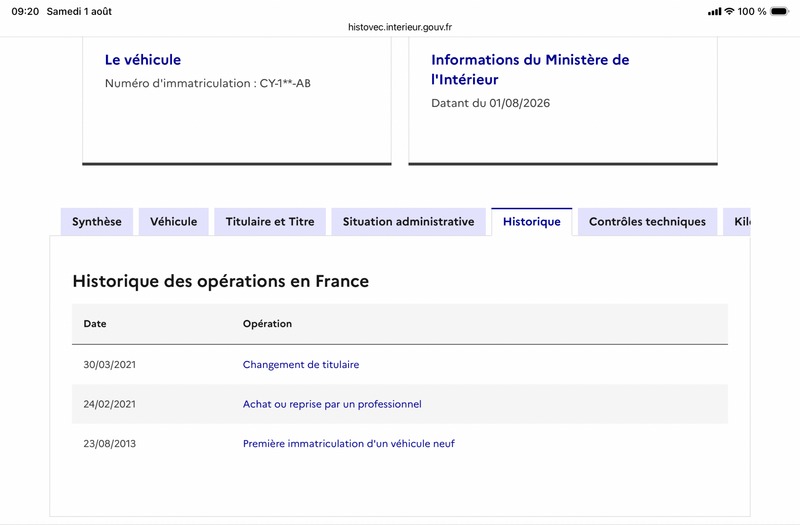The height and width of the screenshot is (525, 800).
Task: Click the Date column header
Action: pyautogui.click(x=95, y=323)
